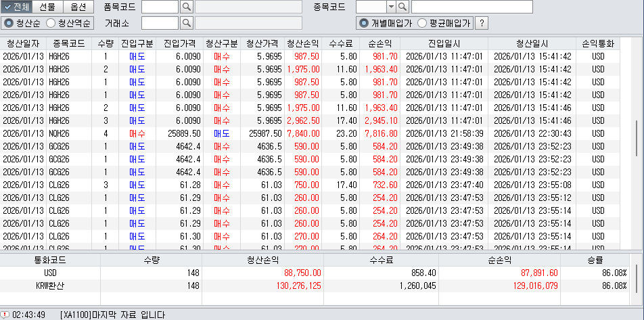Click the 종목코드 code input field
The image size is (644, 320).
[x=371, y=7]
